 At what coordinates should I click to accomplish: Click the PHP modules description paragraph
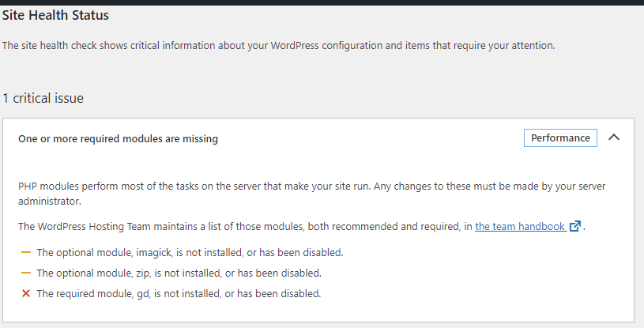point(312,194)
